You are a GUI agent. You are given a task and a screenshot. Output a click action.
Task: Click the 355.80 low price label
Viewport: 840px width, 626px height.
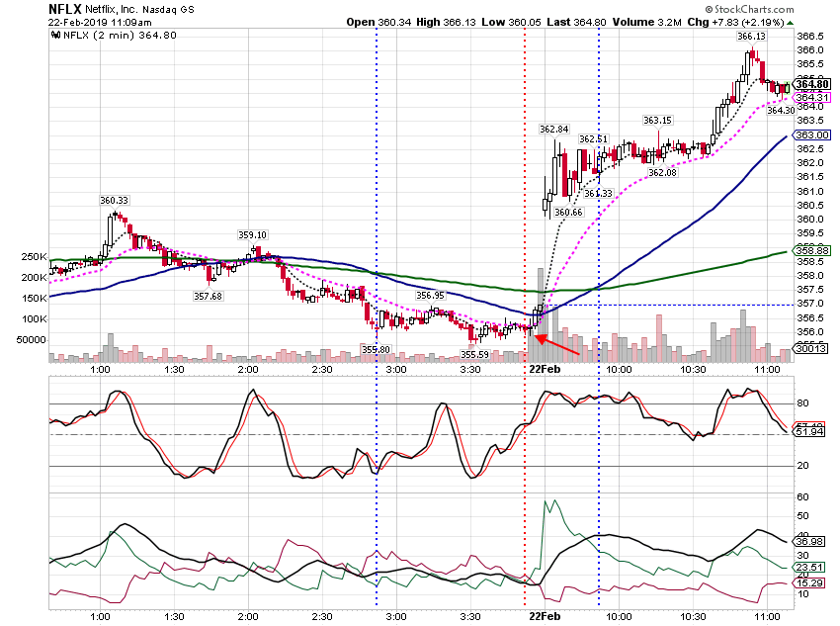(x=377, y=350)
